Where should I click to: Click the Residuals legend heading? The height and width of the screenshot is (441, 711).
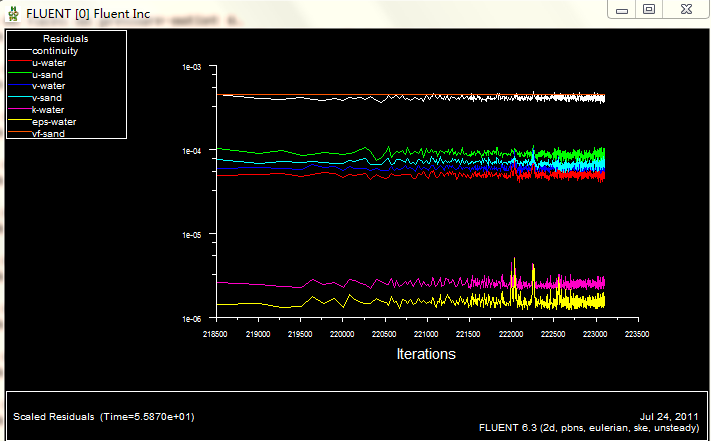(x=65, y=38)
